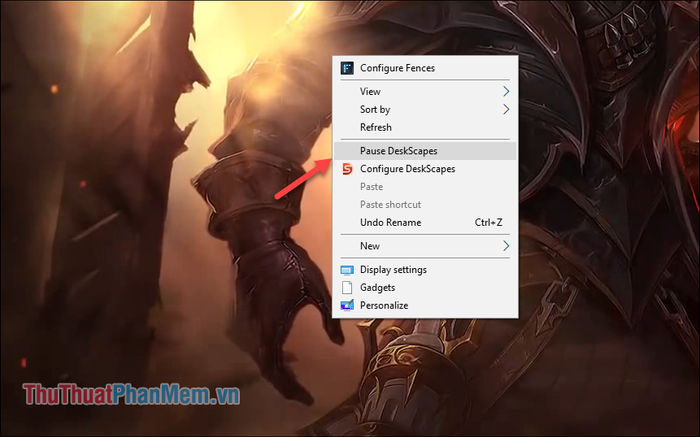700x437 pixels.
Task: Click the Fences icon beside Configure Fences
Action: click(x=347, y=68)
